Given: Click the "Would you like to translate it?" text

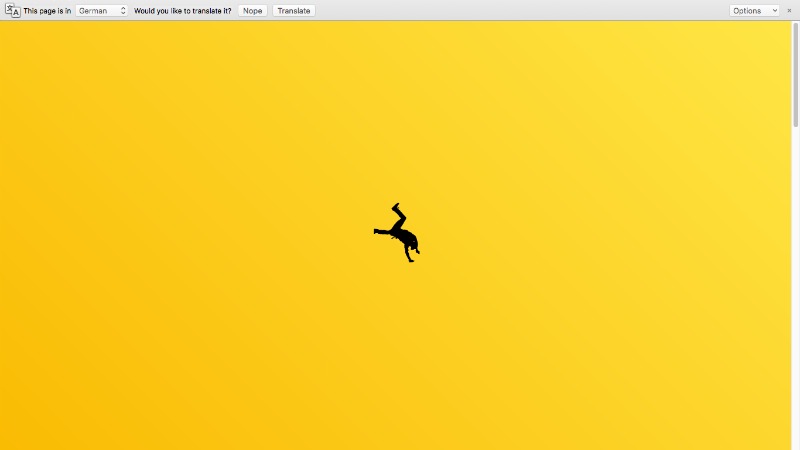Looking at the screenshot, I should [182, 10].
